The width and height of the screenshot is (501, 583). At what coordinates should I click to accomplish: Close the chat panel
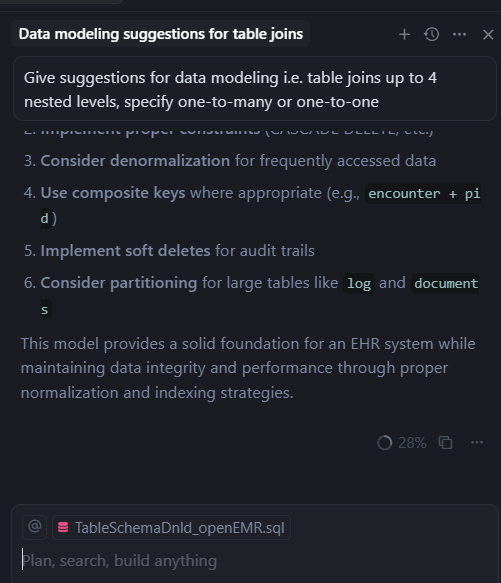point(488,35)
